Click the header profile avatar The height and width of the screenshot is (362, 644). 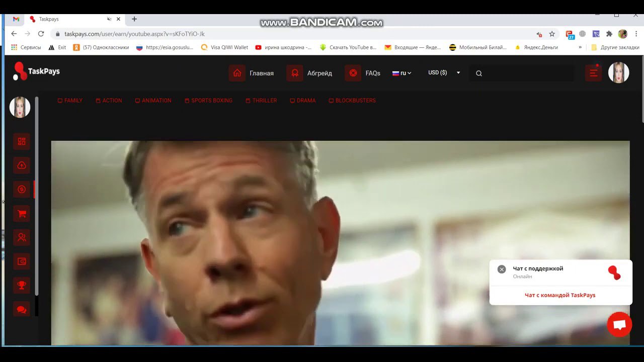(x=618, y=72)
